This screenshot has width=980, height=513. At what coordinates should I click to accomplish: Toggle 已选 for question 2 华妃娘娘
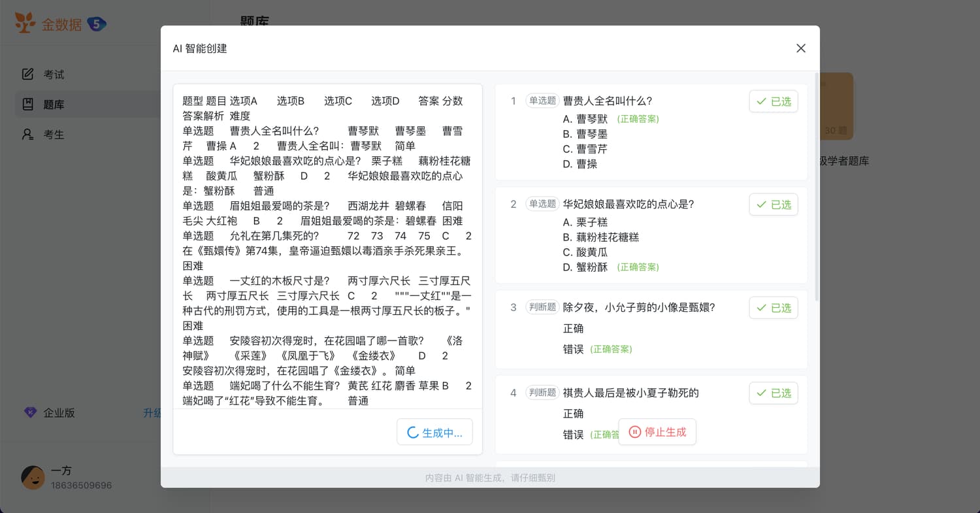point(773,205)
